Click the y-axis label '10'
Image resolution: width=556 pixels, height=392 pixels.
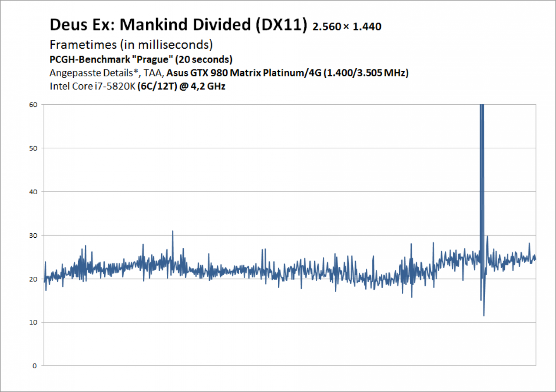34,322
